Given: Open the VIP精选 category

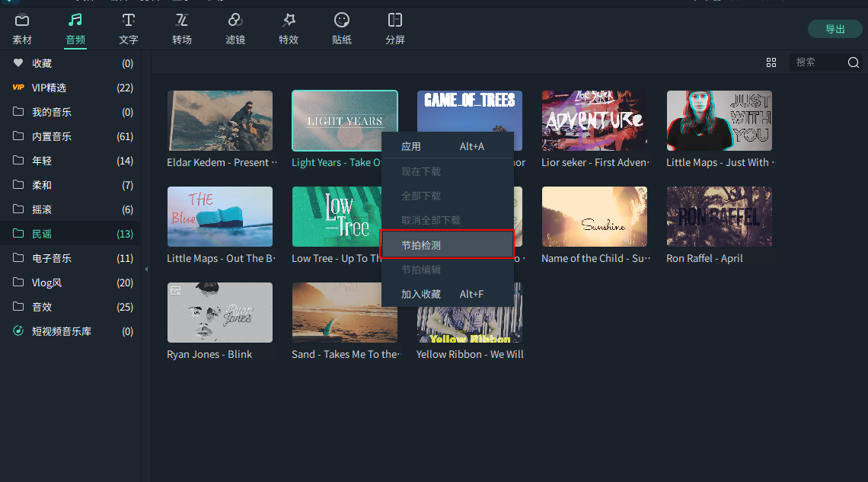Looking at the screenshot, I should [49, 88].
